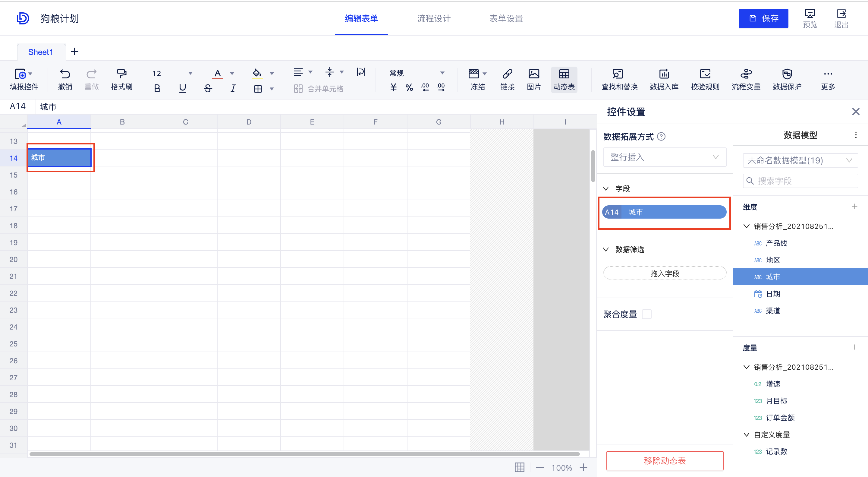Collapse the 字段 section chevron
The width and height of the screenshot is (868, 477).
606,188
